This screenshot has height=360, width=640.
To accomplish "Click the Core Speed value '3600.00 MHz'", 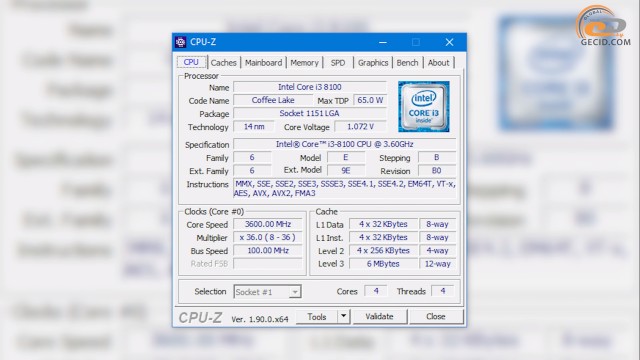I will (268, 224).
